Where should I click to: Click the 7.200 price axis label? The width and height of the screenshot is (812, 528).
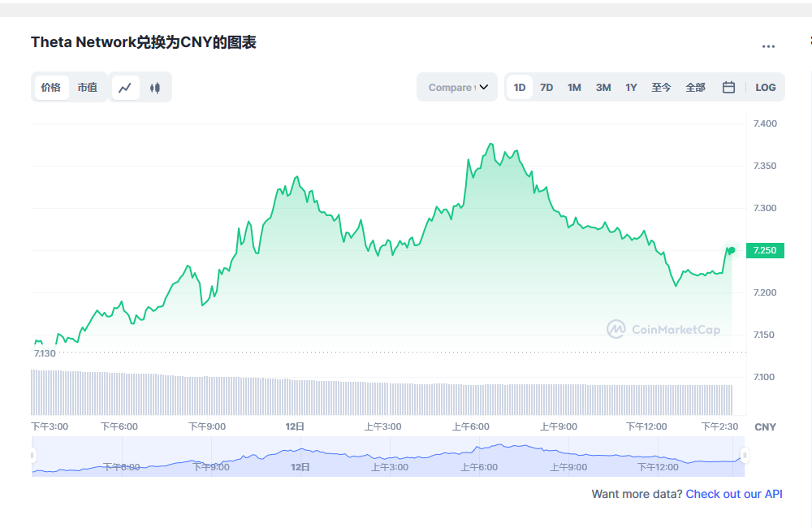pyautogui.click(x=765, y=292)
